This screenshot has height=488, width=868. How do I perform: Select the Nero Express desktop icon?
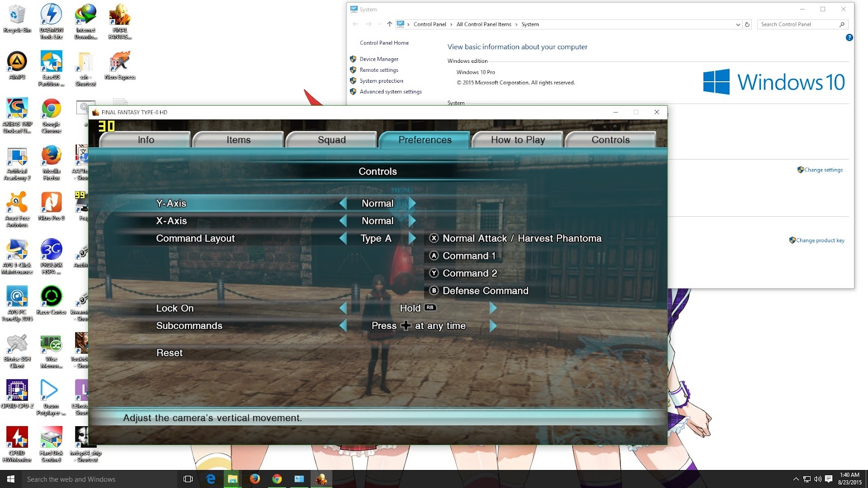120,66
